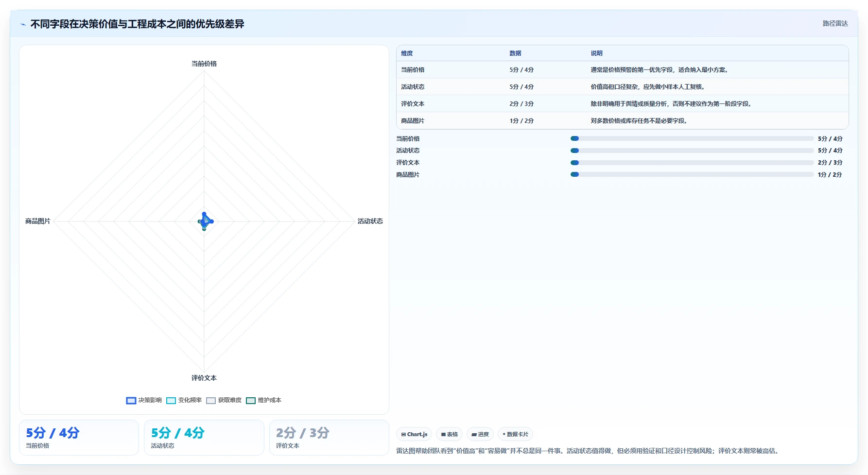
Task: Click the footnote paragraph starting 雷达图帮助团队
Action: (x=589, y=451)
